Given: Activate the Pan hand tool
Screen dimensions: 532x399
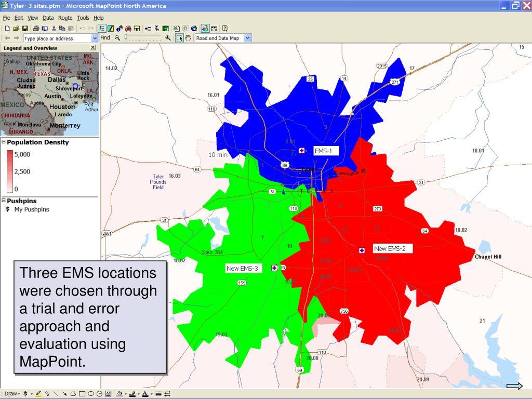Looking at the screenshot, I should pos(188,38).
